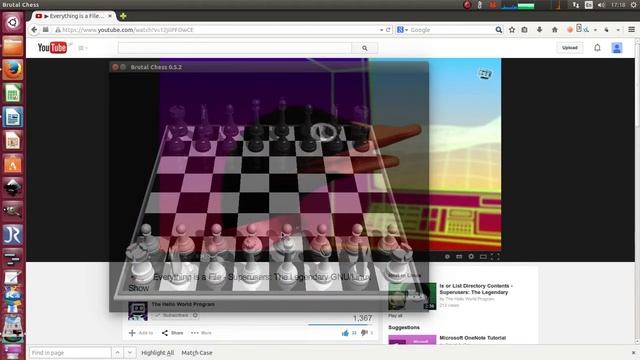Open the blue JR application in launcher
Screen dimensions: 640x360
[13, 235]
